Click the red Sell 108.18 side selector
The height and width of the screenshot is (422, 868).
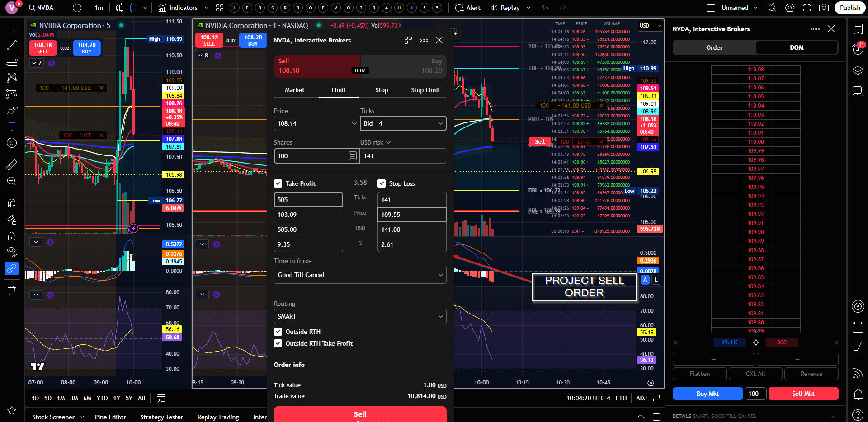click(317, 66)
